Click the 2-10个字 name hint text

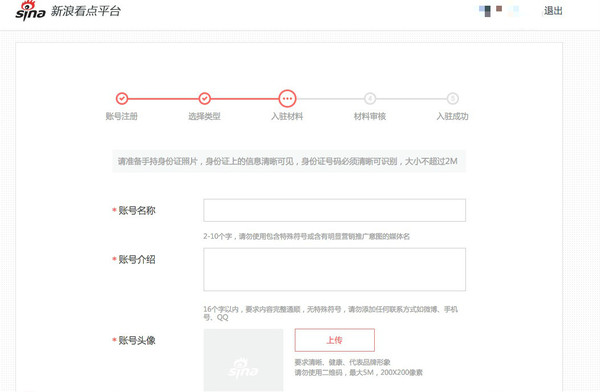307,236
